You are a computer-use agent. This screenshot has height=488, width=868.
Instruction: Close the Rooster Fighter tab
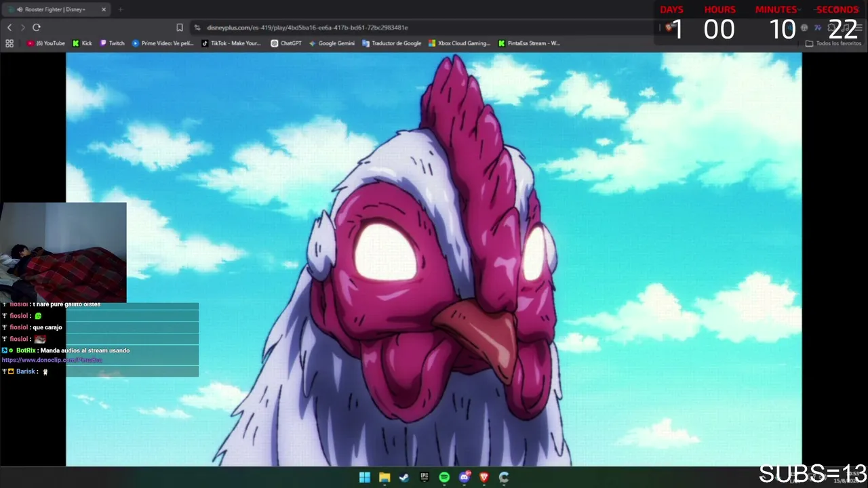pos(104,9)
